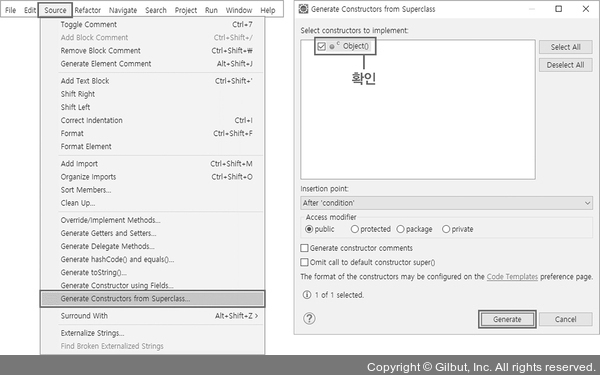Maximize the Generate Constructors dialog
Viewport: 600px width, 375px height.
(x=559, y=8)
